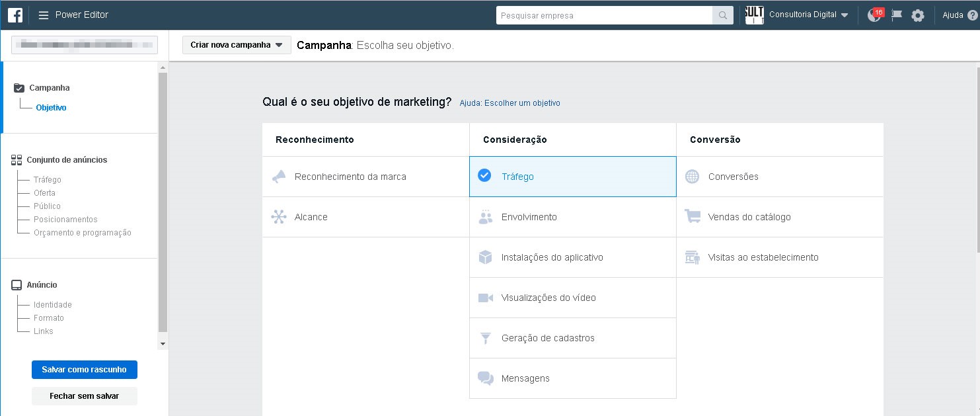Click the Envolvimento people icon

pos(486,217)
